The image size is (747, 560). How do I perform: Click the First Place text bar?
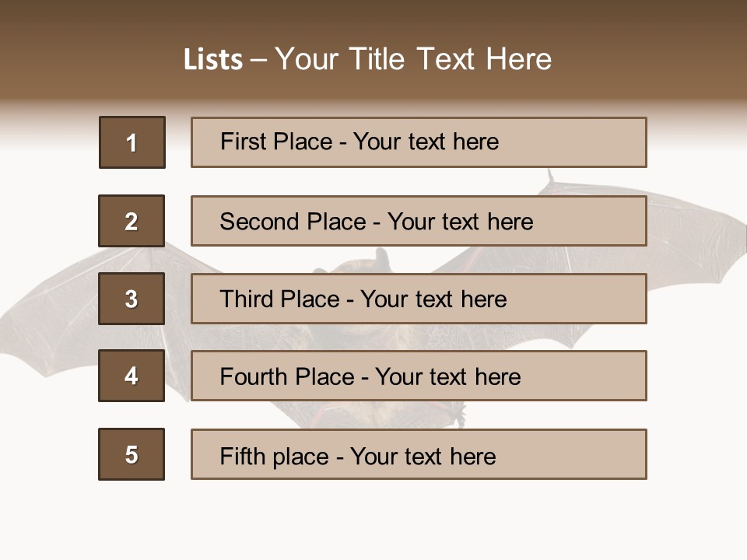[x=419, y=142]
